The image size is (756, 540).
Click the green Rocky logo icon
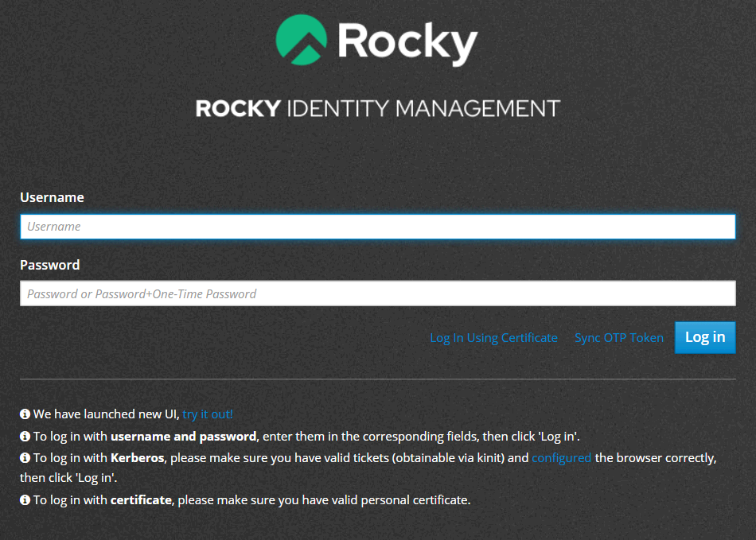(302, 40)
